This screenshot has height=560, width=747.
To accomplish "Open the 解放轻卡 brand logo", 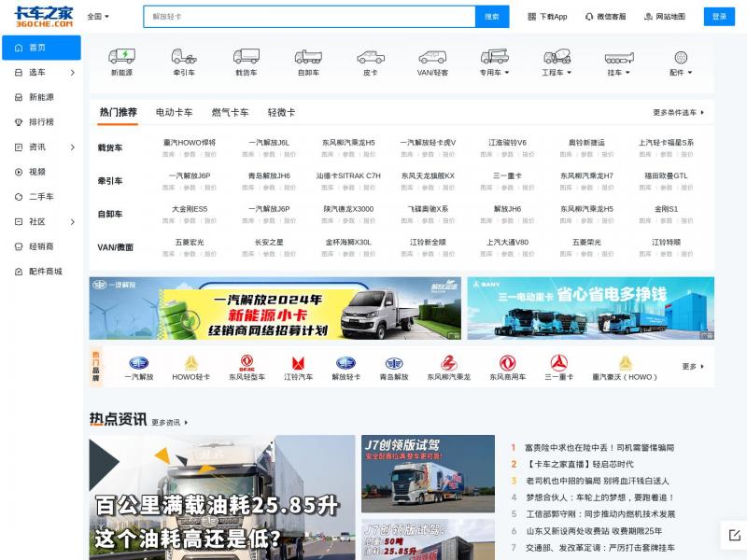I will (x=345, y=363).
